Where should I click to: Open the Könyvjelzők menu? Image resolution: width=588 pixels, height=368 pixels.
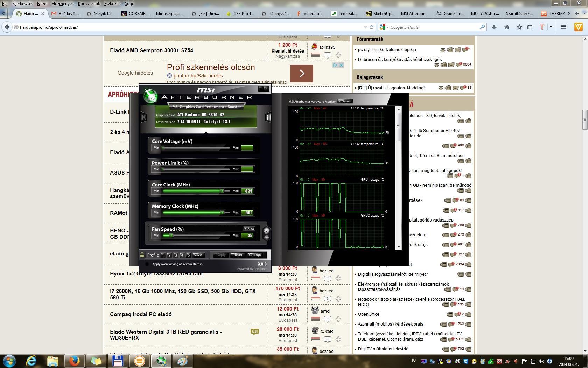pos(89,4)
